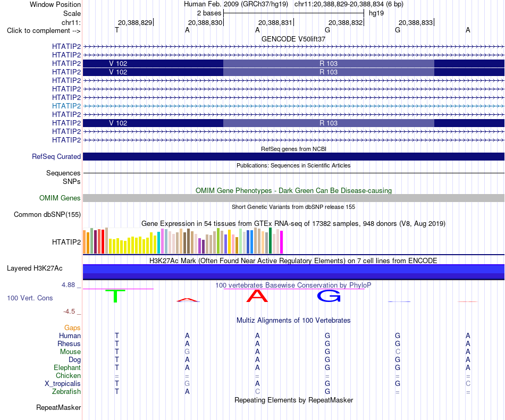Click the 4.88 PhyloP maximum value
The image size is (505, 420).
[x=68, y=285]
